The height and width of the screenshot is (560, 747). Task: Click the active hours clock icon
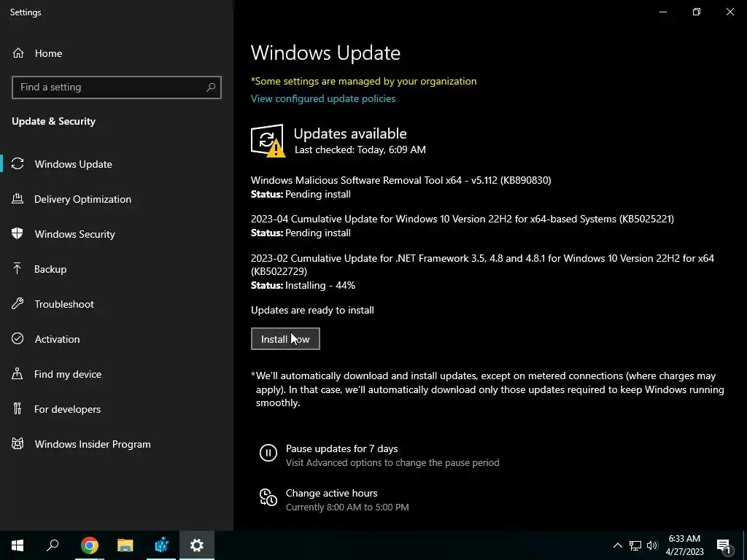click(268, 497)
